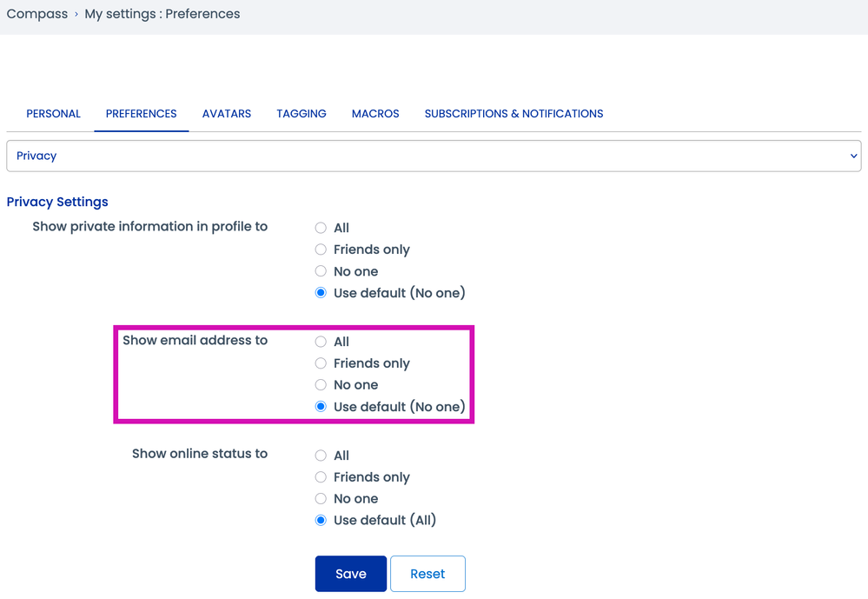
Task: Open Subscriptions & Notifications tab
Action: point(514,114)
